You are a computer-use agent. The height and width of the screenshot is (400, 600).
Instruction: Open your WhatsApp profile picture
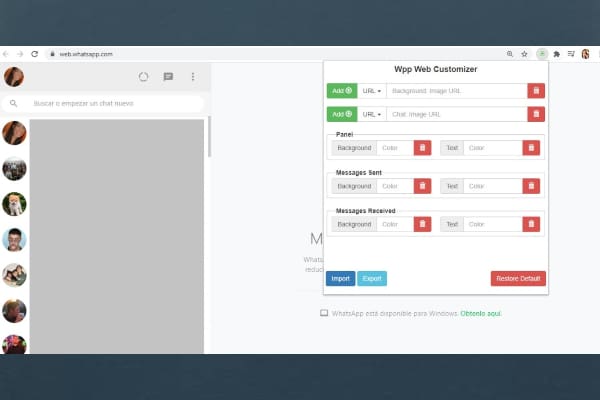[14, 77]
